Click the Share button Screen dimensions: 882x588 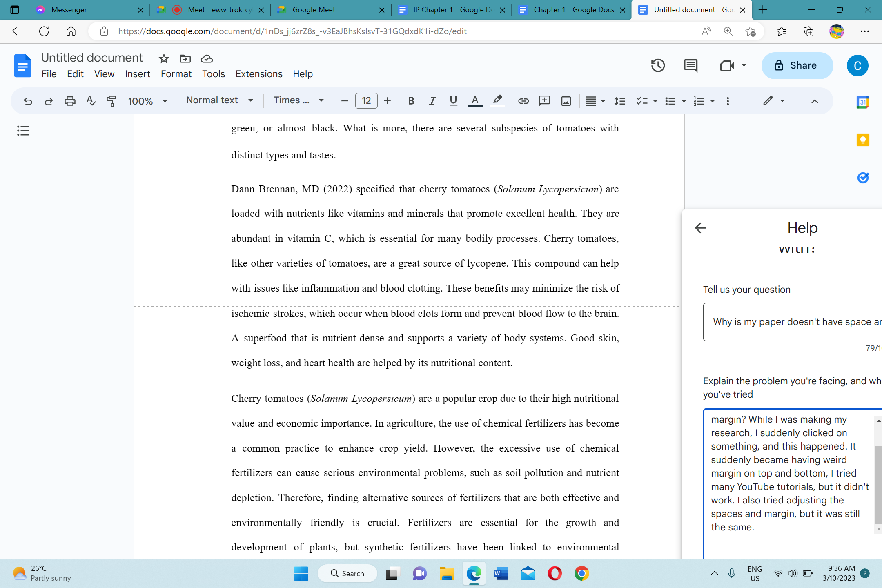(x=797, y=65)
